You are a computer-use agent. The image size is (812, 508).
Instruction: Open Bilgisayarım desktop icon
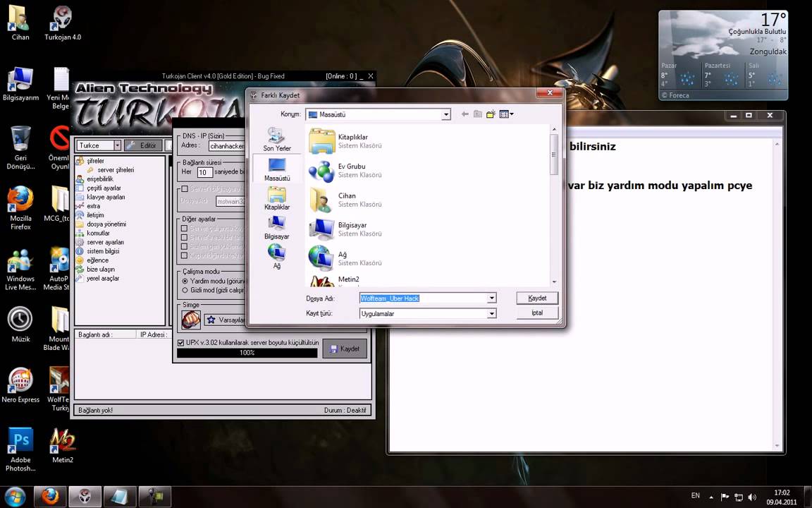(x=20, y=83)
